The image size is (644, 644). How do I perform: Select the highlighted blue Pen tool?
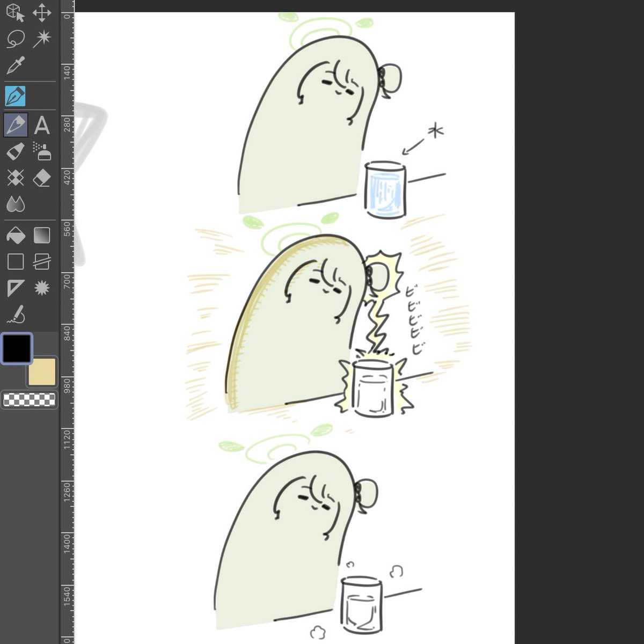15,97
